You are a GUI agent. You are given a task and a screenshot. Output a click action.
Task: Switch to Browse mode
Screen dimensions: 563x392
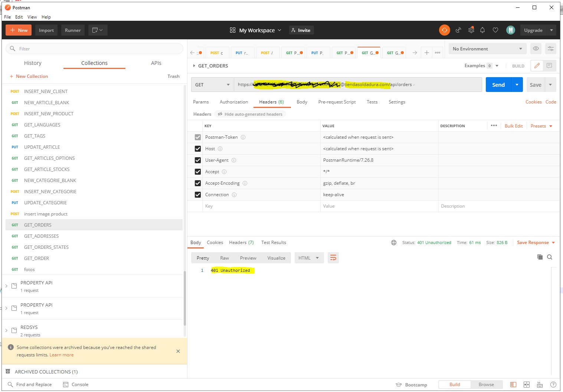coord(486,385)
